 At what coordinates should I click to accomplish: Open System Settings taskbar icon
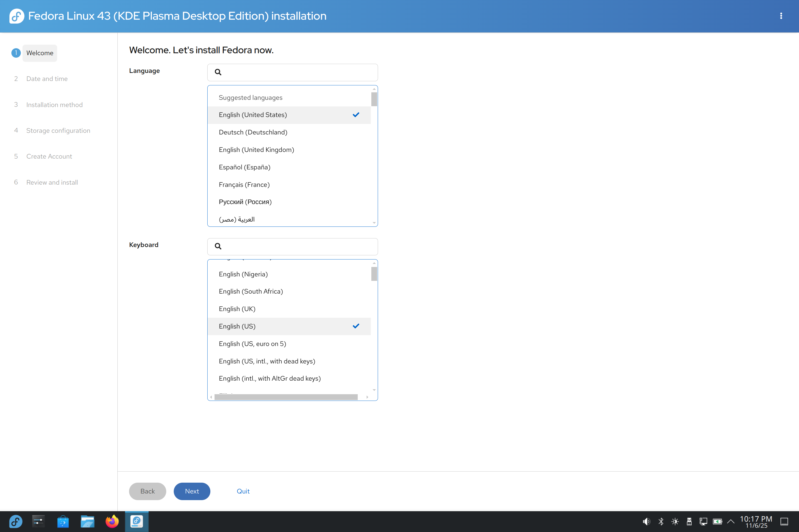(x=38, y=521)
